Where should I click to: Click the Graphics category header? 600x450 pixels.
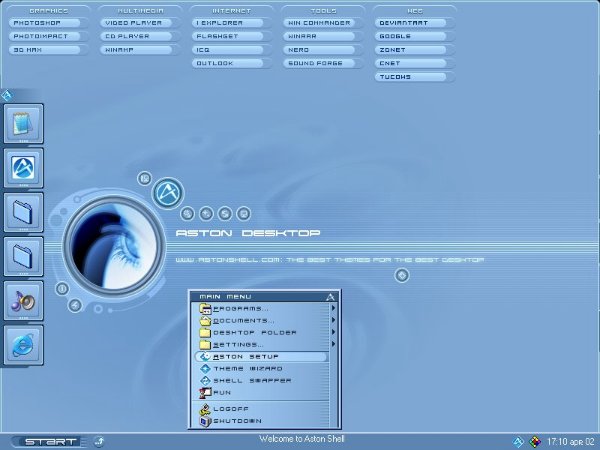49,11
